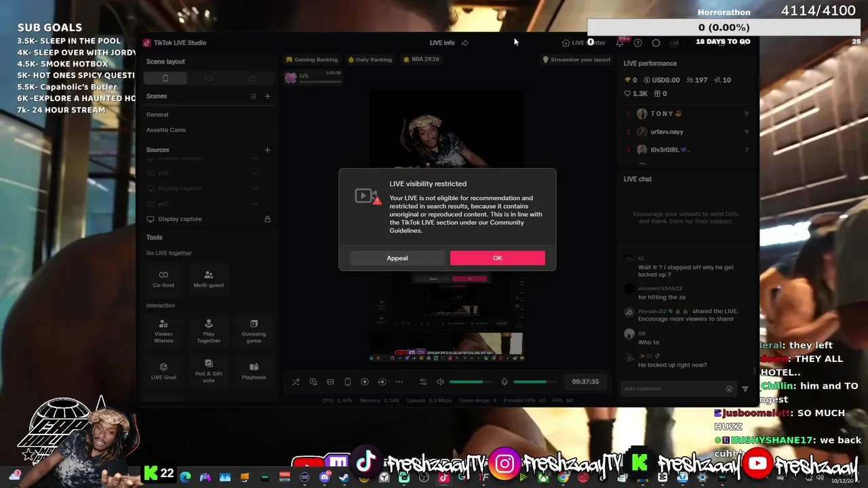Open Poll & Gift vote tool

coord(208,371)
